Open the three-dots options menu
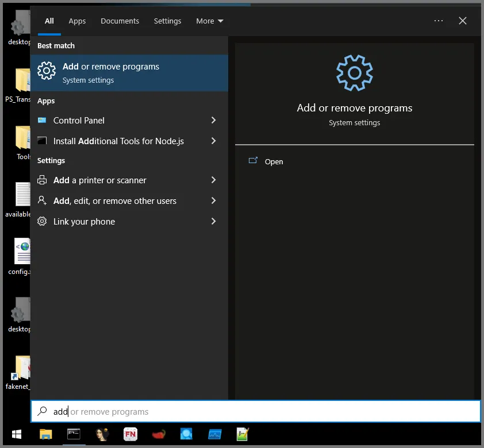The width and height of the screenshot is (484, 448). coord(439,21)
